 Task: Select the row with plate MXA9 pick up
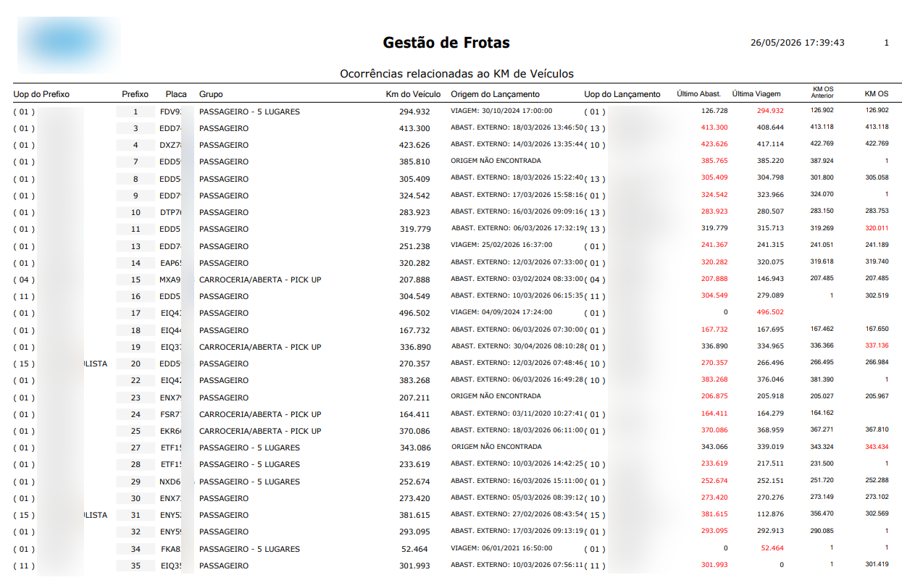point(451,280)
